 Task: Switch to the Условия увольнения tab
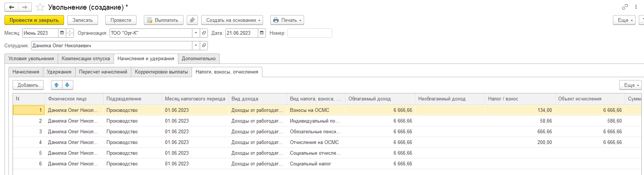[31, 58]
